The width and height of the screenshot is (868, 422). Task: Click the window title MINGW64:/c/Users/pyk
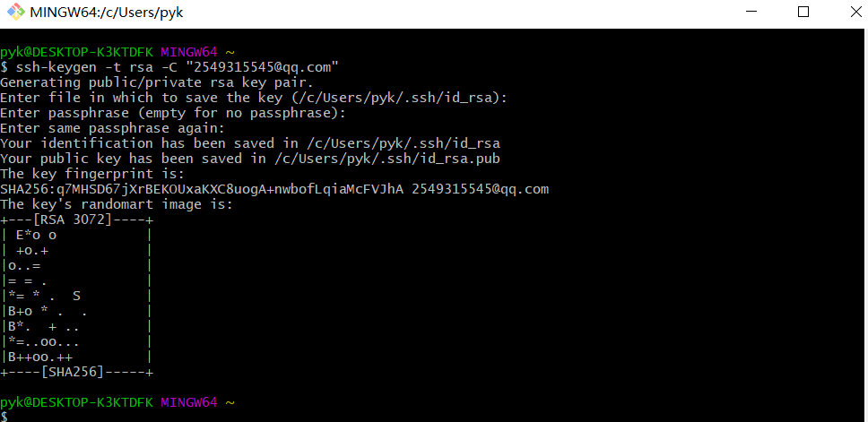(x=107, y=13)
